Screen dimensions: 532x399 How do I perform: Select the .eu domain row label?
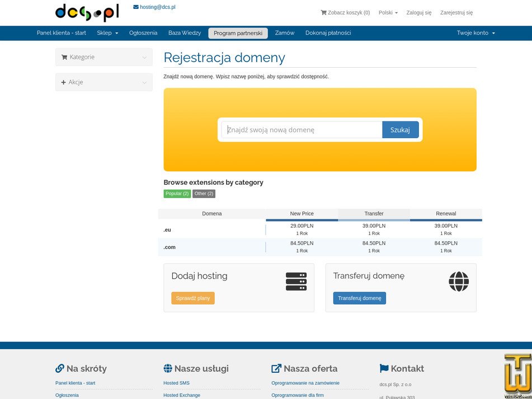[167, 230]
